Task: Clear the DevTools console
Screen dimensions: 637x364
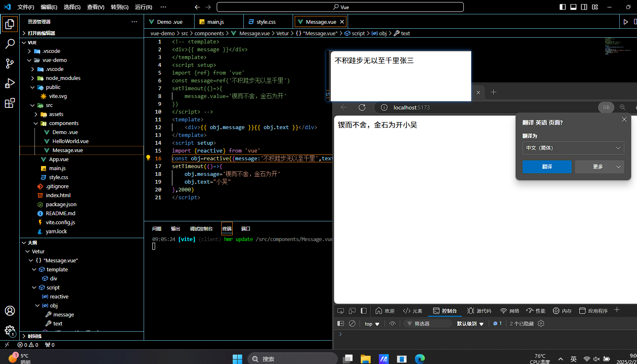Action: pos(352,323)
